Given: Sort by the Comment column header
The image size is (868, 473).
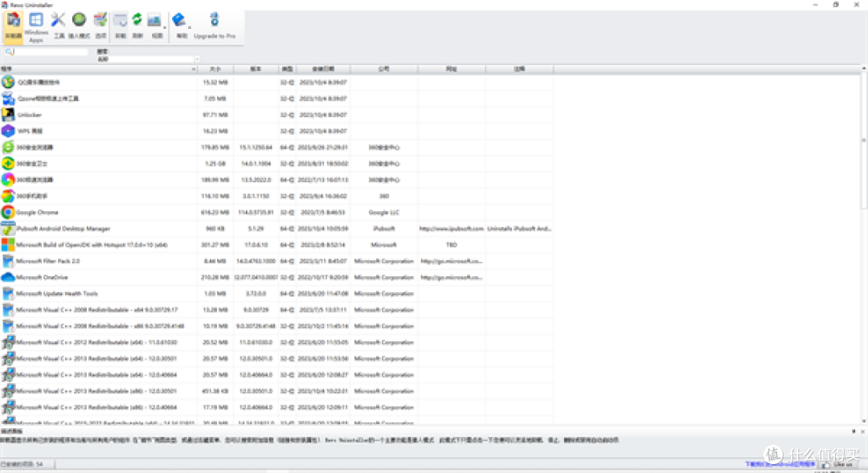Looking at the screenshot, I should click(519, 69).
